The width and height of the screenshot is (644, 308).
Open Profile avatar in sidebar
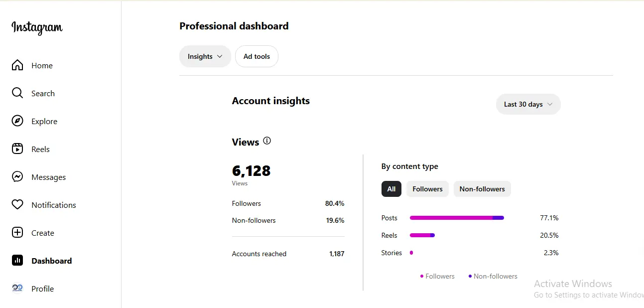(17, 289)
